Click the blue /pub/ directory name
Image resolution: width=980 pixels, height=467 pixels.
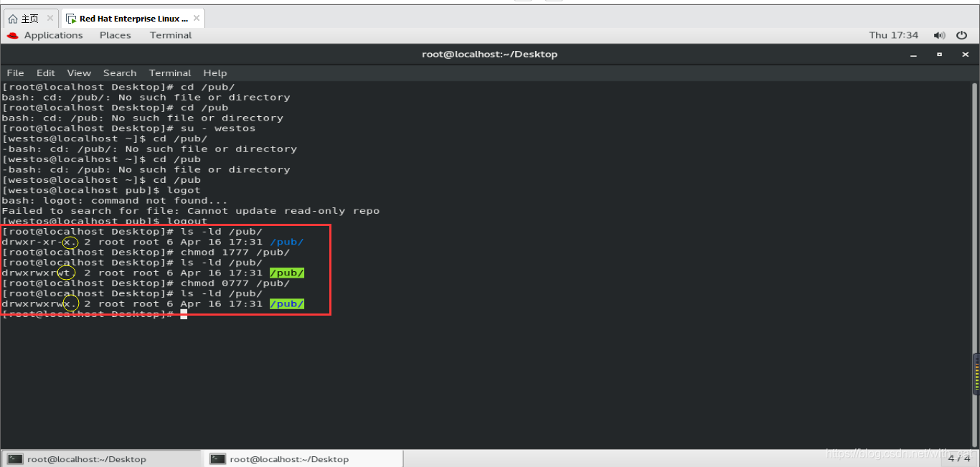pyautogui.click(x=286, y=242)
